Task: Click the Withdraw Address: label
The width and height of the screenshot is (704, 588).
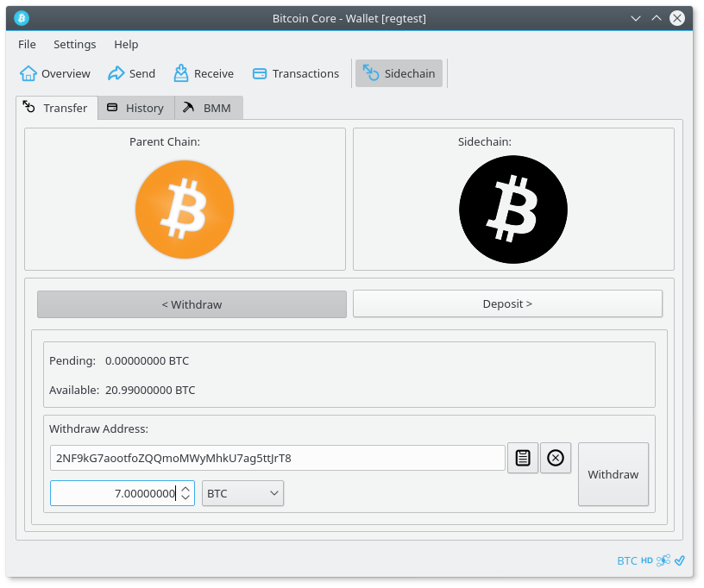Action: (x=98, y=428)
